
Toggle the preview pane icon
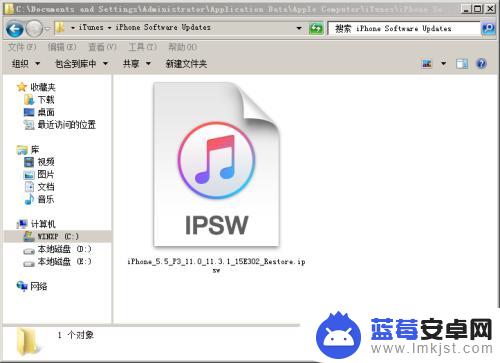click(462, 63)
